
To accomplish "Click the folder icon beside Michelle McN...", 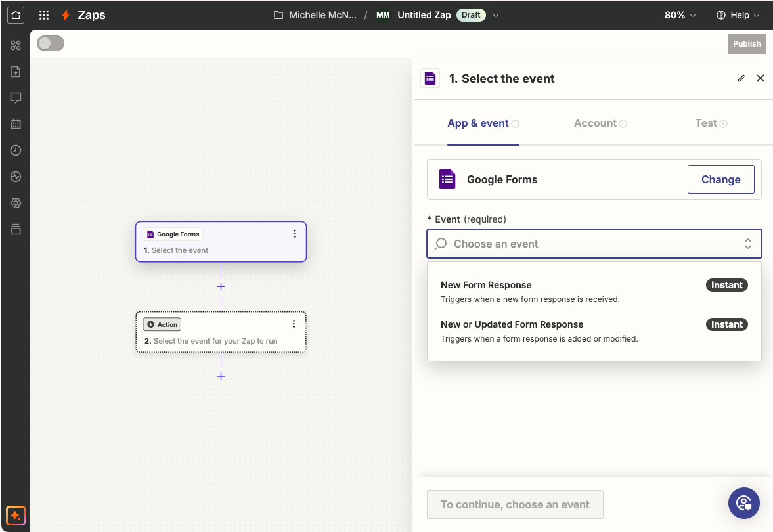I will 278,15.
